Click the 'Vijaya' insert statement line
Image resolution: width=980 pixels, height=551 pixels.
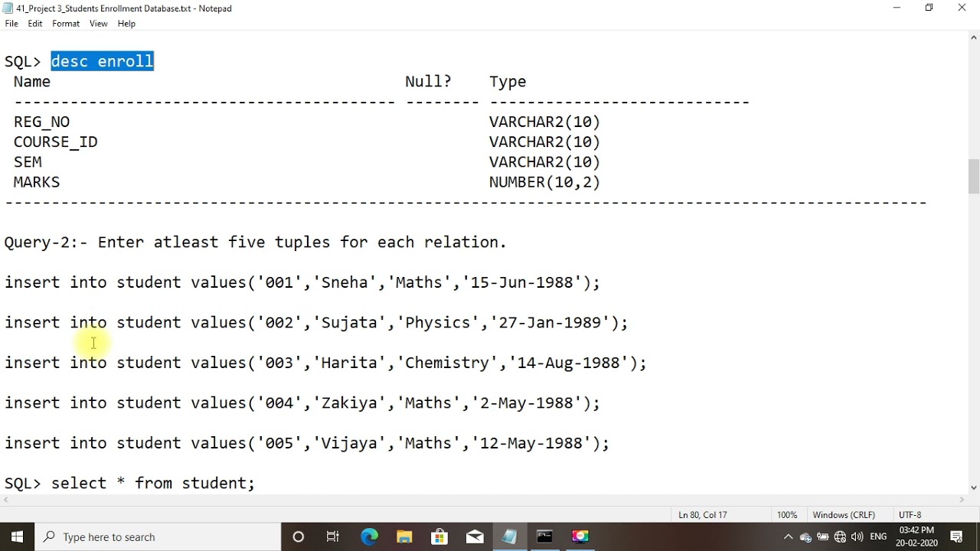click(307, 443)
